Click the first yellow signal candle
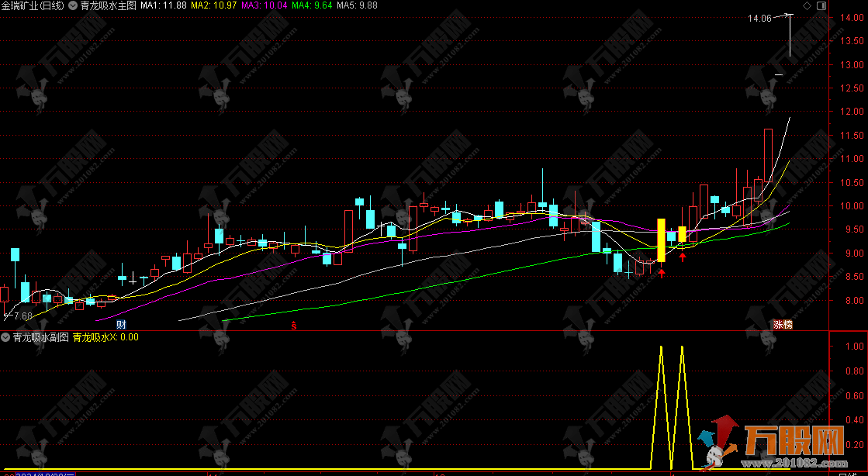 click(661, 240)
